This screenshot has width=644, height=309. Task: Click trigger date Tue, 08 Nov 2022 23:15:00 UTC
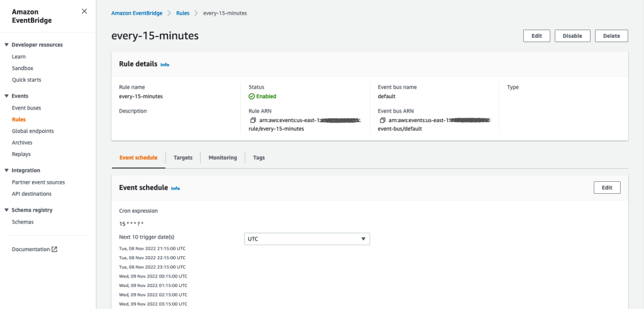[152, 267]
